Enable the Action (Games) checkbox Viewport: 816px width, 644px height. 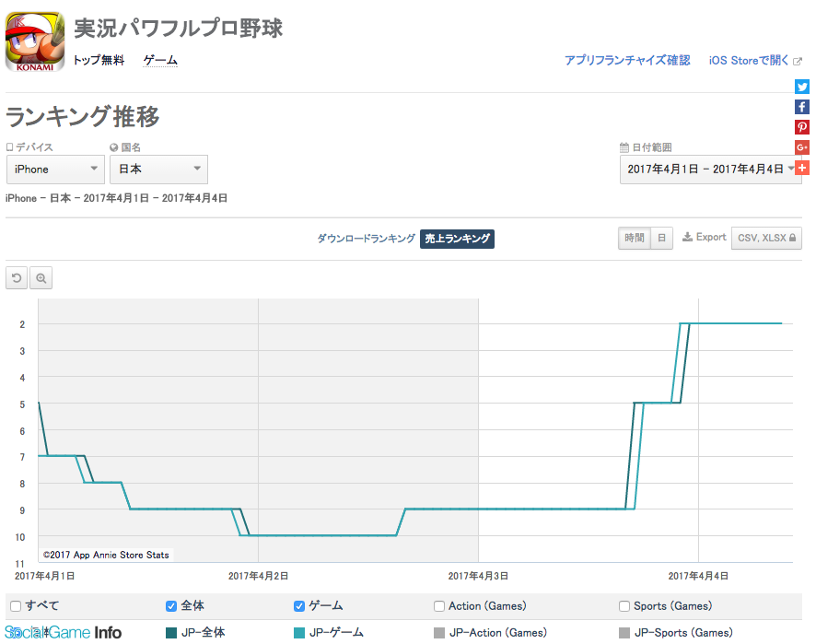[439, 606]
